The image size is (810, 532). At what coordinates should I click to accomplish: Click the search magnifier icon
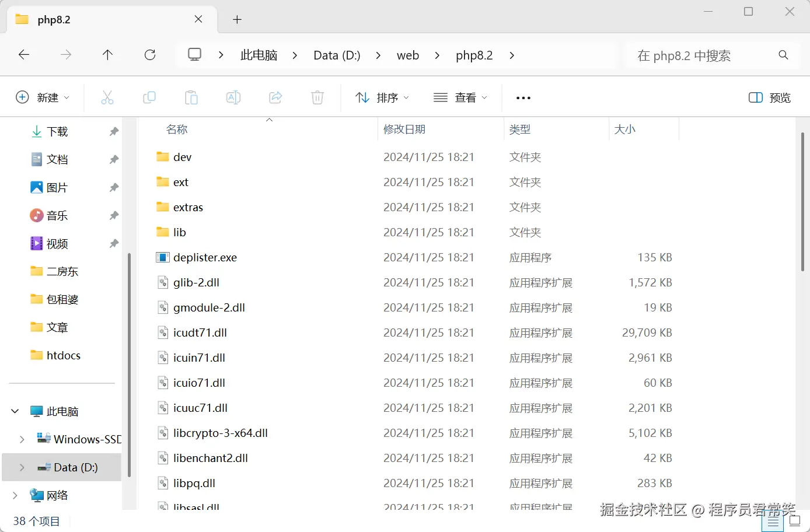[x=783, y=55]
